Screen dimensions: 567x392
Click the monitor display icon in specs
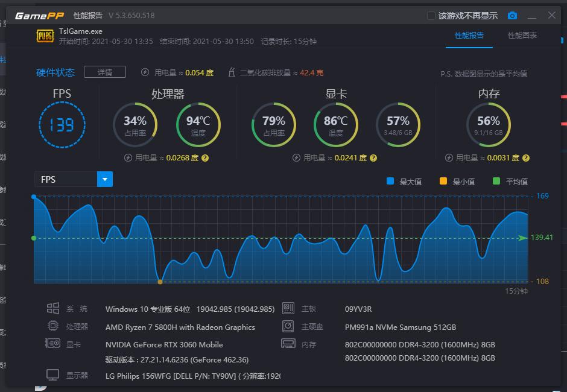pos(53,375)
